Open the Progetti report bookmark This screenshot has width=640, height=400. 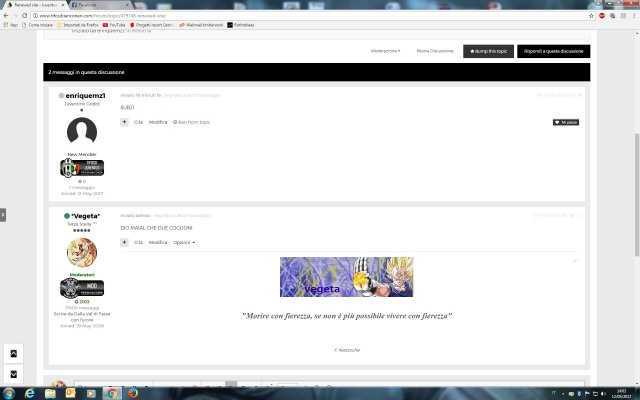click(x=151, y=25)
